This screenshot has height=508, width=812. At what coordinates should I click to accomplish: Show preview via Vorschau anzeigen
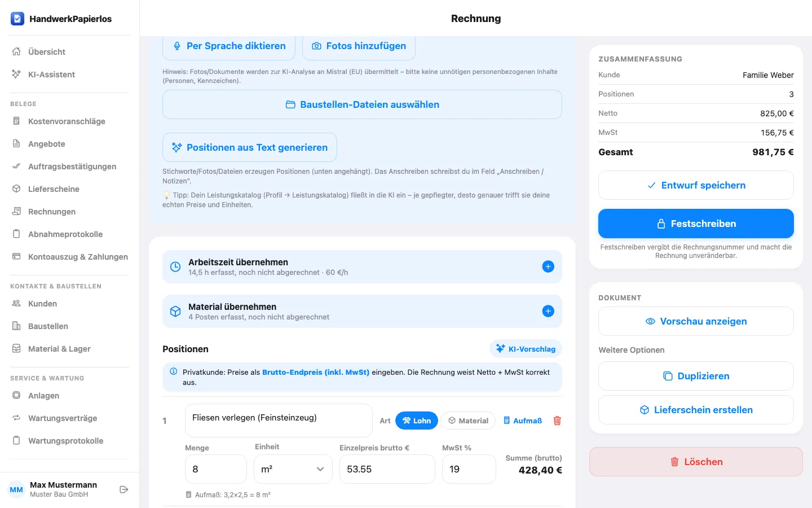click(x=696, y=321)
